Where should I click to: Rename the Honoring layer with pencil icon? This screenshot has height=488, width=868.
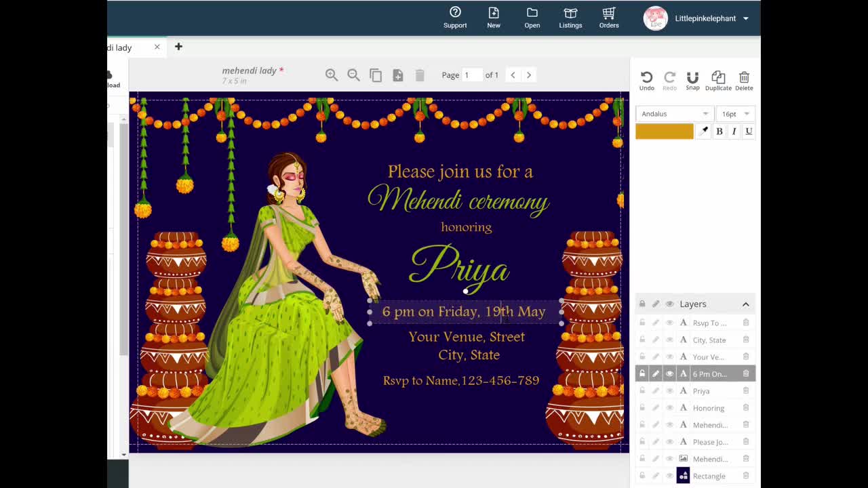coord(656,407)
